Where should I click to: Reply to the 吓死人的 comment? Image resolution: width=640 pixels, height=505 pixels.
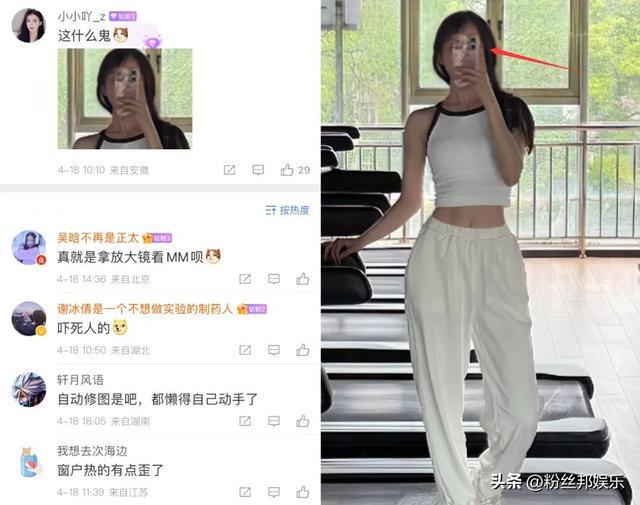(x=273, y=350)
